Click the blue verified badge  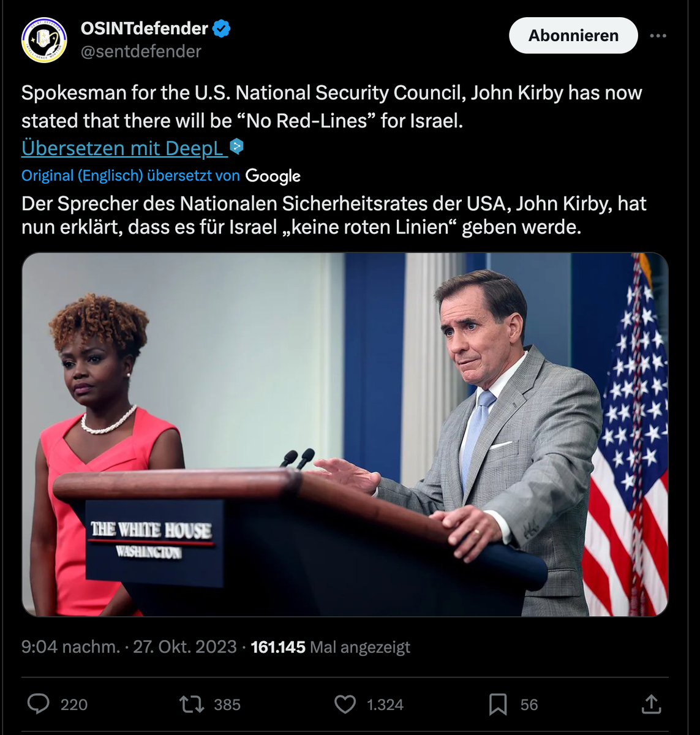coord(221,28)
